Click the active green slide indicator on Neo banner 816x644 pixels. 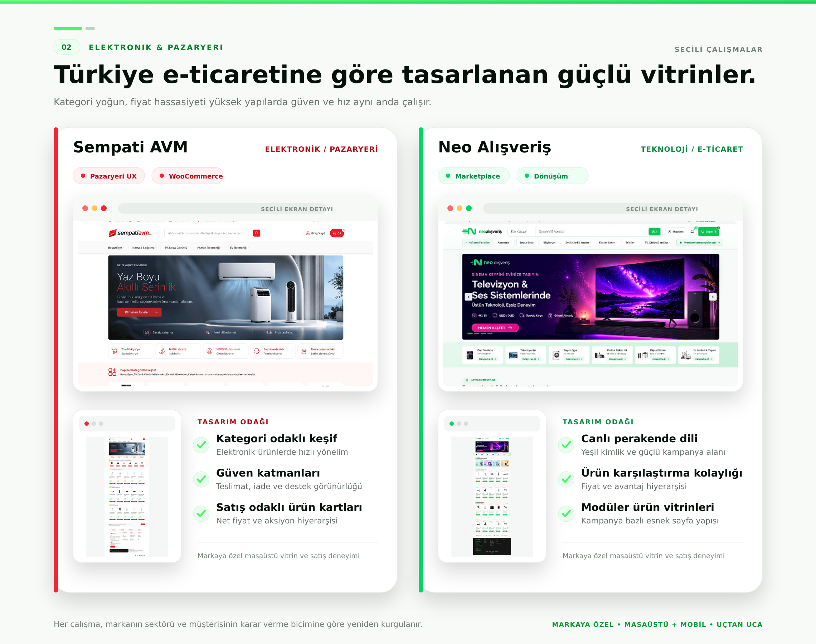(x=470, y=334)
